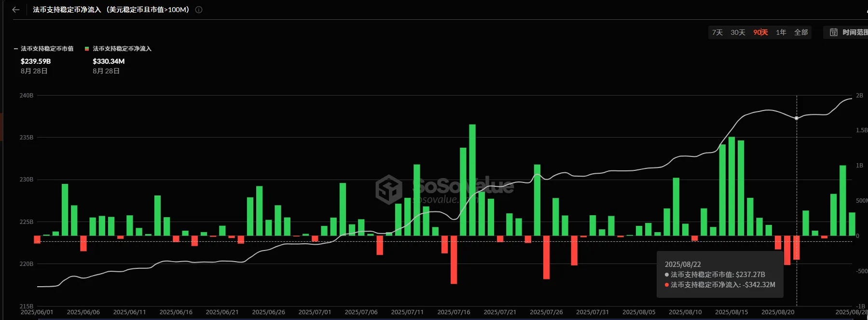Show 全部 time range data
Viewport: 868px width, 320px height.
pyautogui.click(x=801, y=32)
